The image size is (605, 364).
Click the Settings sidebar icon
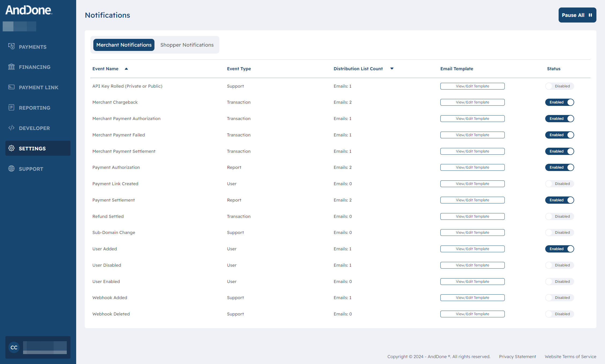point(12,148)
